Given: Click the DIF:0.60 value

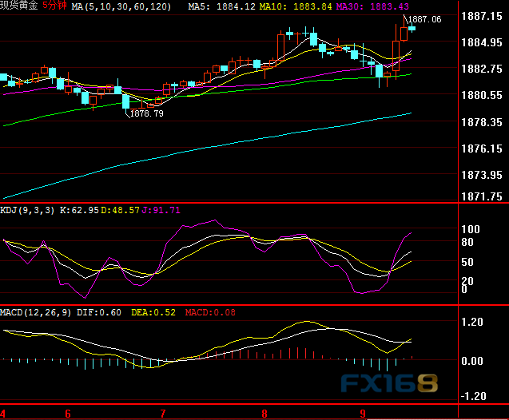Looking at the screenshot, I should 99,312.
